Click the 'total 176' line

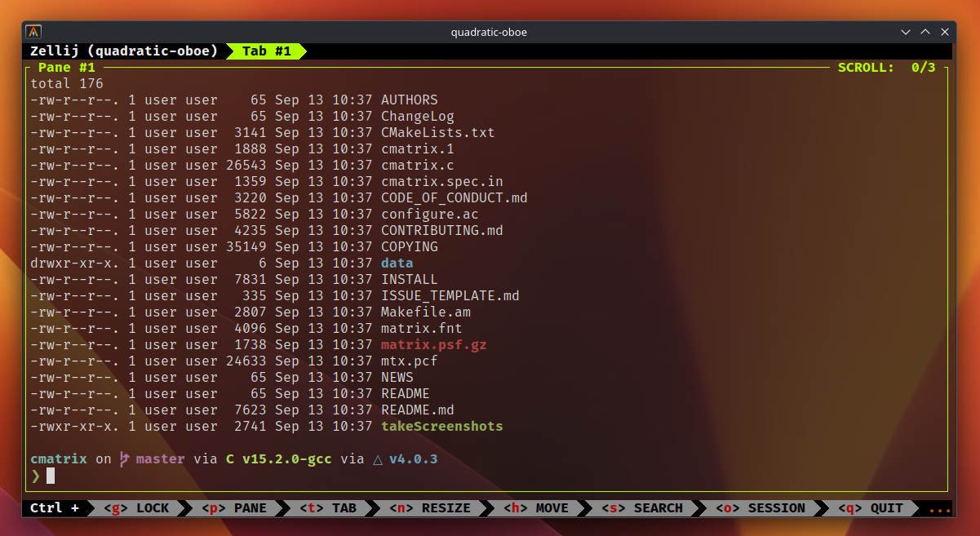pos(67,84)
